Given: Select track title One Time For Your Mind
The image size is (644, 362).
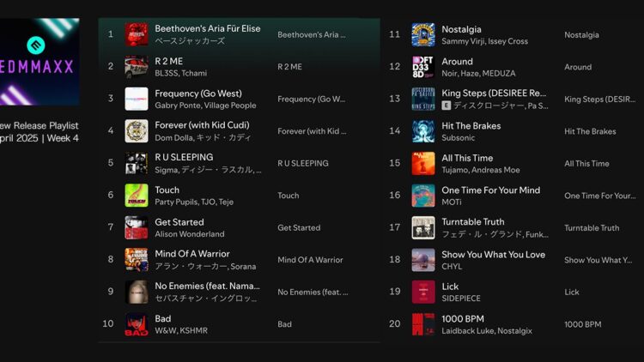Looking at the screenshot, I should coord(491,190).
